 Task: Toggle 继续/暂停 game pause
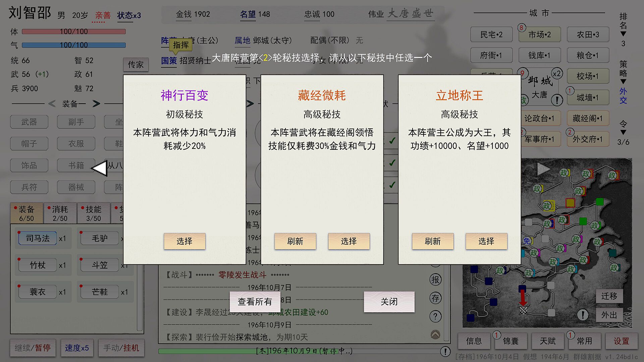(33, 348)
